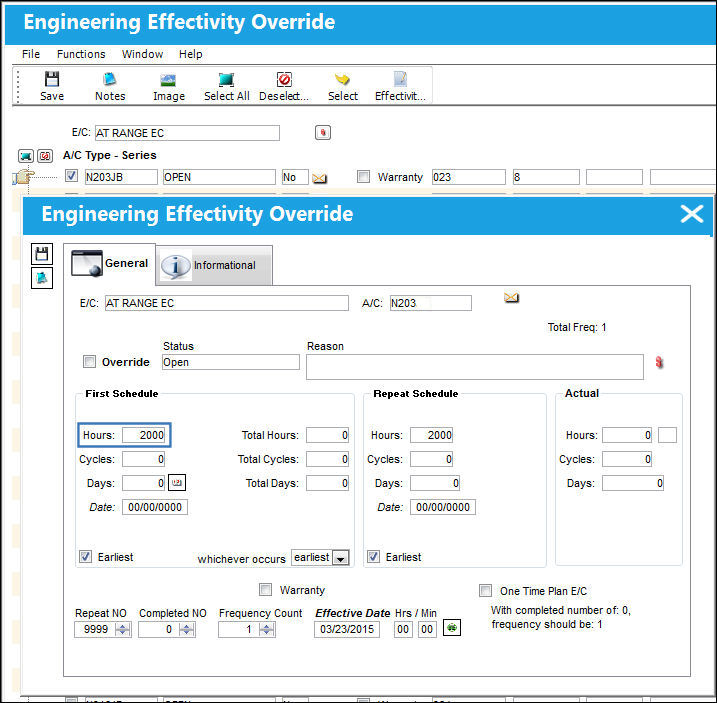Click the First Schedule Date field
Image resolution: width=717 pixels, height=703 pixels.
click(155, 507)
